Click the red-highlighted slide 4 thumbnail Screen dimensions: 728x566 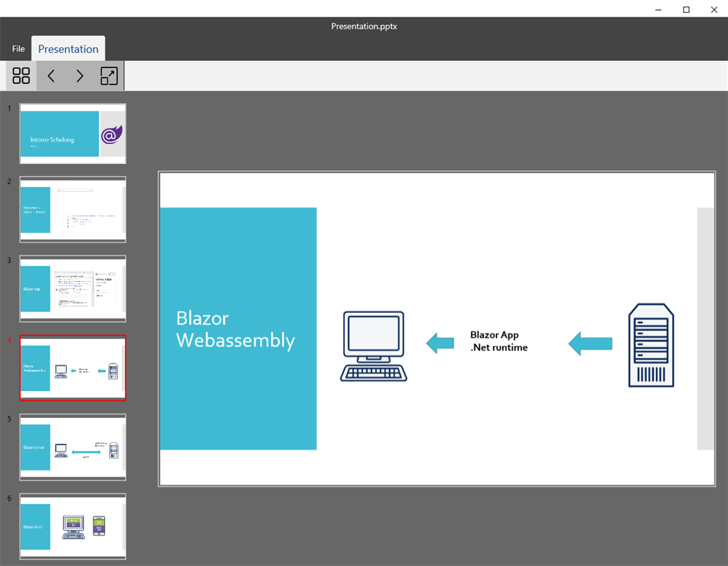(72, 368)
